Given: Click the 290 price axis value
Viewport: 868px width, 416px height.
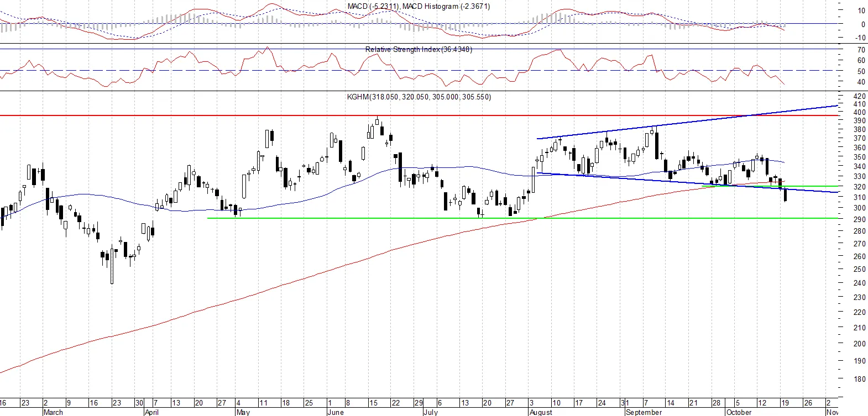Looking at the screenshot, I should click(860, 219).
